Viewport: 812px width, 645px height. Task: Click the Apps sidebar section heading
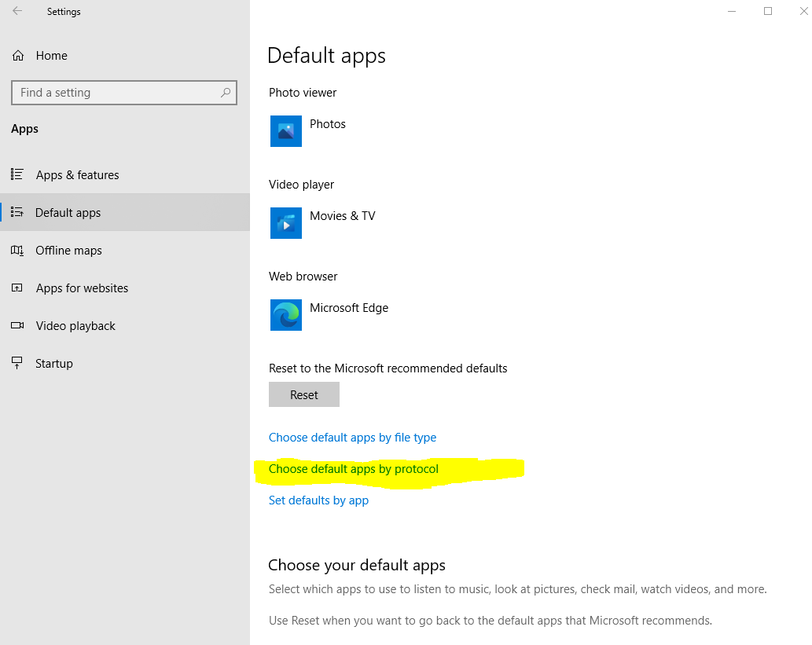25,129
